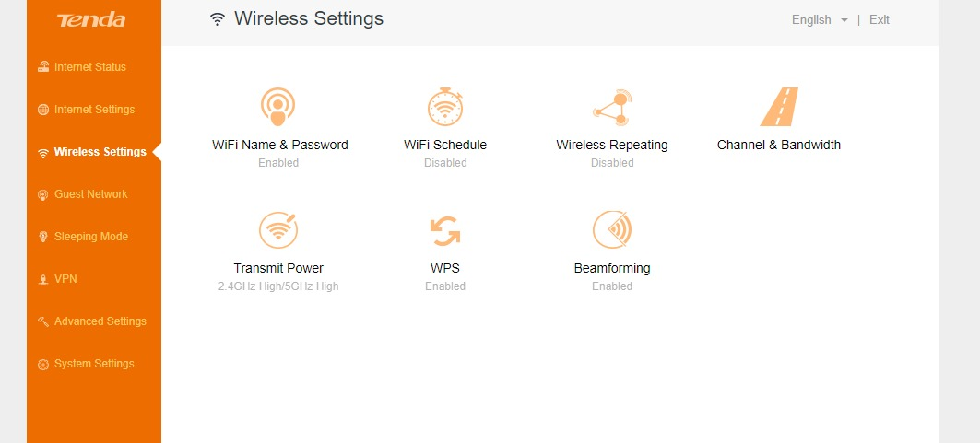This screenshot has width=980, height=443.
Task: Go to System Settings in sidebar
Action: coord(94,364)
